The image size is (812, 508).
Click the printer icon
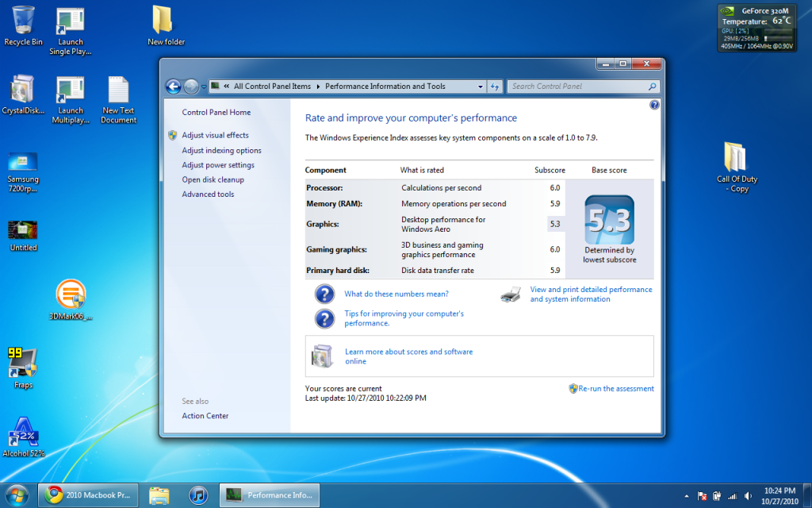511,294
